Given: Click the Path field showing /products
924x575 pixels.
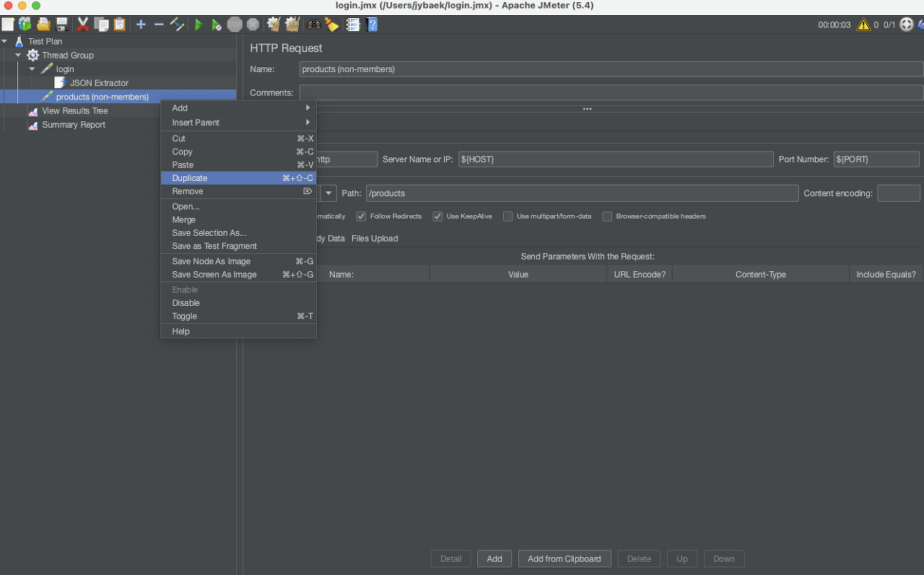Looking at the screenshot, I should point(583,193).
